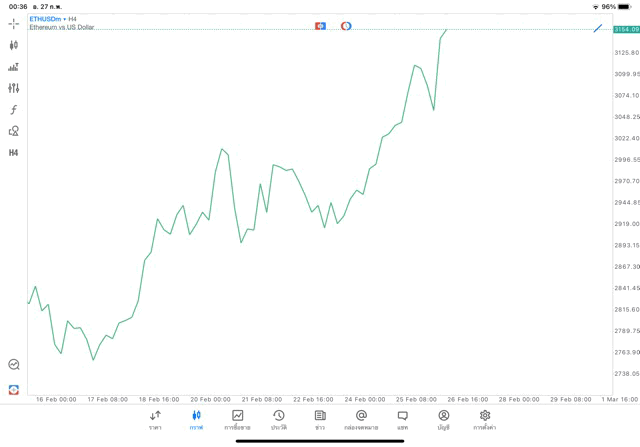Switch to the ราคา (Quotes) tab
640x447 pixels.
(155, 419)
